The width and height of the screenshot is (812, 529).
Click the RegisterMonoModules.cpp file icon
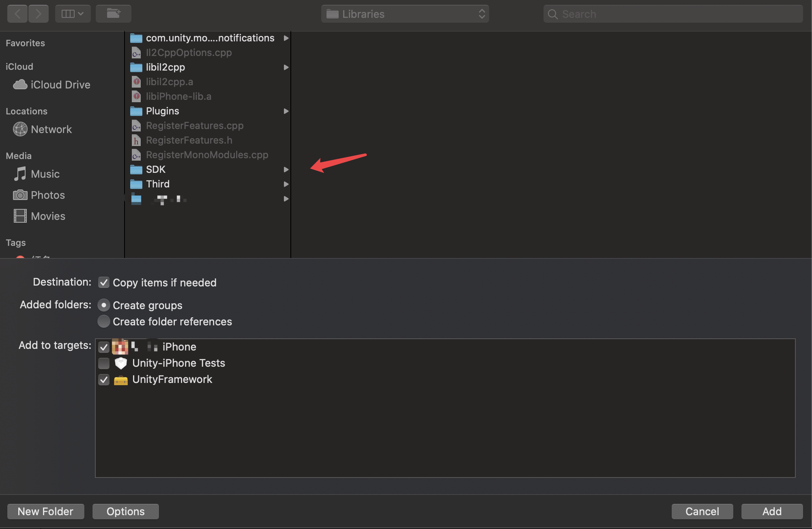[136, 155]
